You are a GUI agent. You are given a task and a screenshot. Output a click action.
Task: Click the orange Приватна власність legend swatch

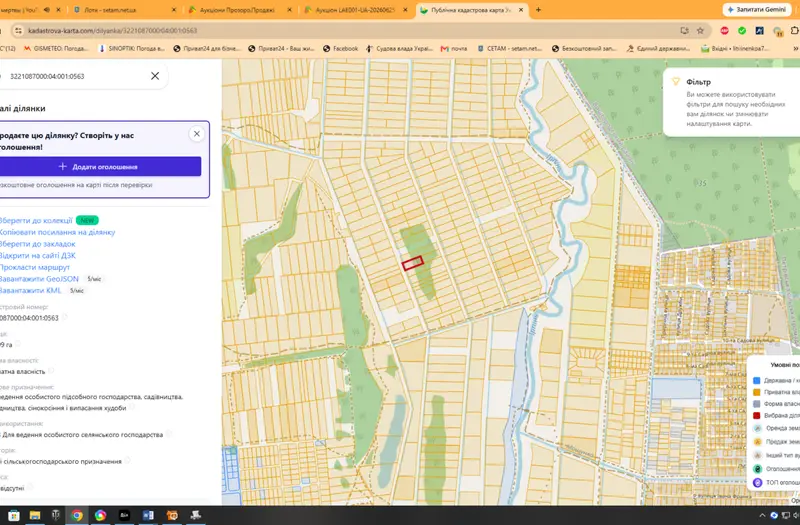[x=757, y=392]
